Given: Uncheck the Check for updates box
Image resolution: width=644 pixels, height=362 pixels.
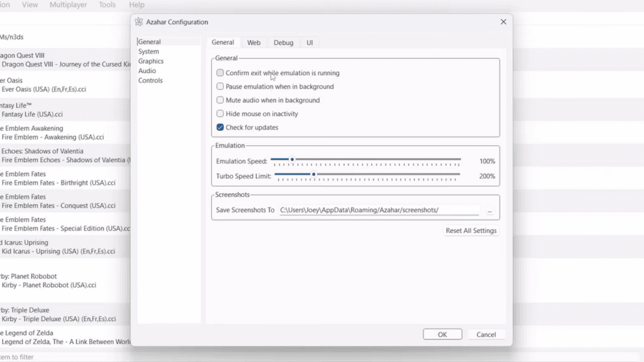Looking at the screenshot, I should pos(220,127).
